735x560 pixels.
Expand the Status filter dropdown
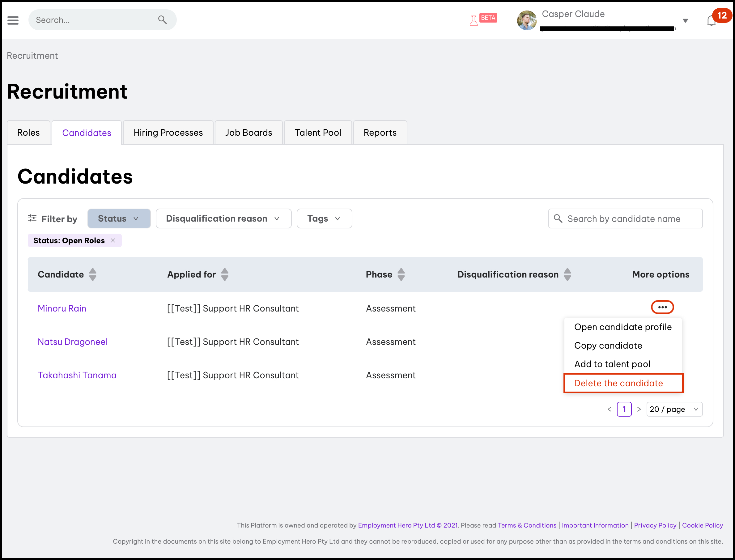pyautogui.click(x=119, y=219)
